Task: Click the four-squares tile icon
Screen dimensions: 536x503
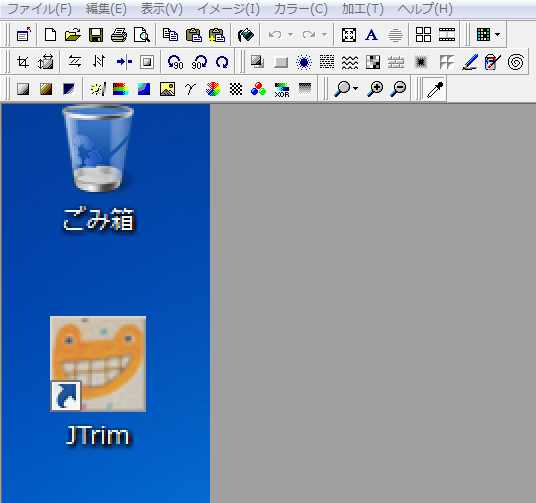Action: pos(423,35)
